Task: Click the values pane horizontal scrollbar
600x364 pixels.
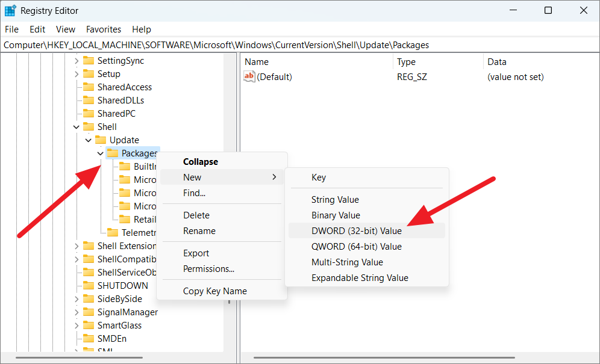Action: tap(384, 358)
